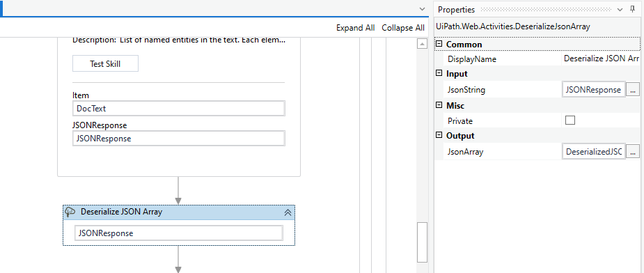Collapse the Output property section
644x273 pixels.
coord(439,135)
